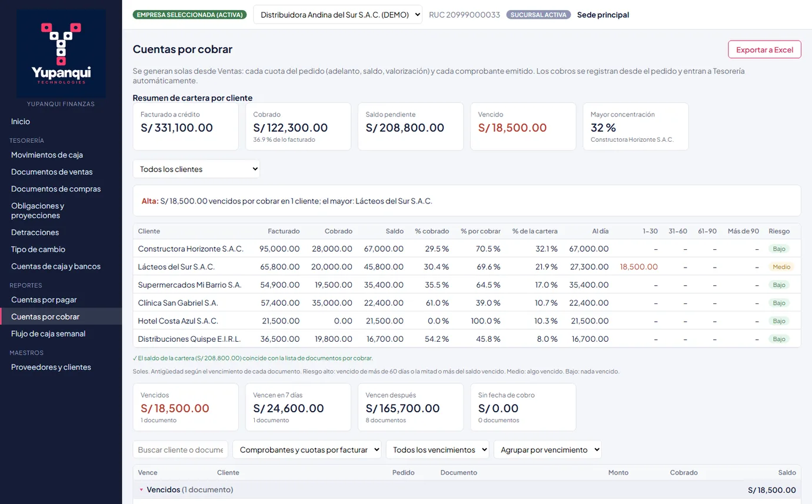Open Cuentas de caja y bancos
This screenshot has width=812, height=504.
[56, 266]
